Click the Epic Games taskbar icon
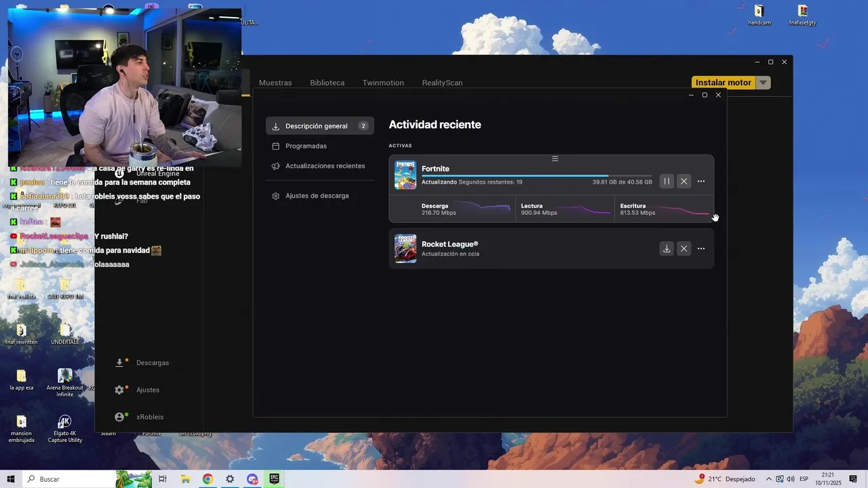This screenshot has width=868, height=488. (x=275, y=479)
